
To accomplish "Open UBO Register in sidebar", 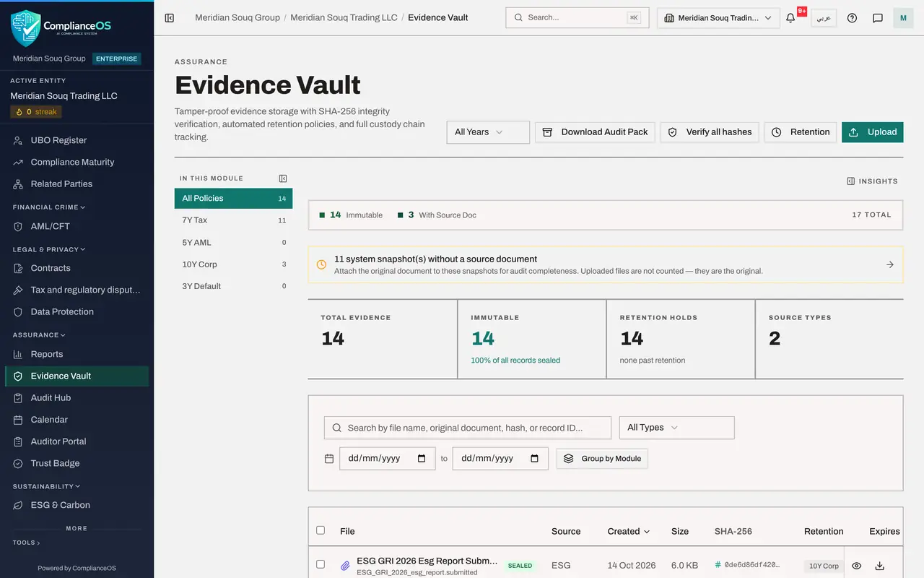I will pos(77,140).
